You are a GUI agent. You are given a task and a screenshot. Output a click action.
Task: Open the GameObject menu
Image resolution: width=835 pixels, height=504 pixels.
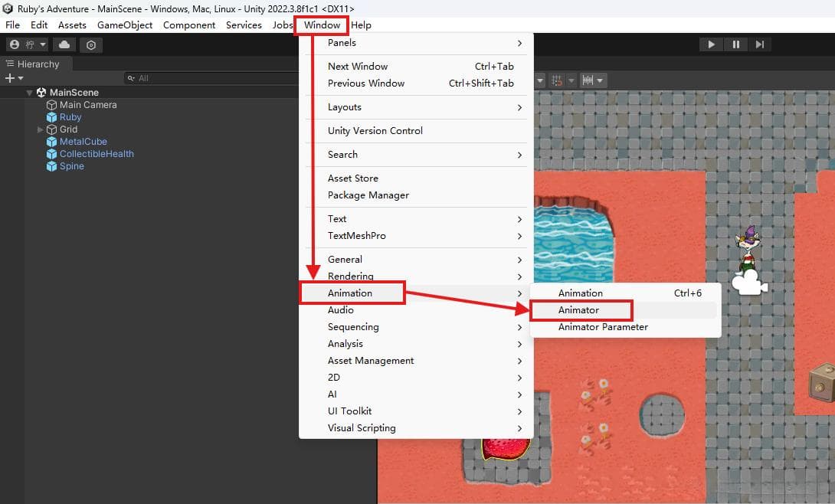pos(125,25)
